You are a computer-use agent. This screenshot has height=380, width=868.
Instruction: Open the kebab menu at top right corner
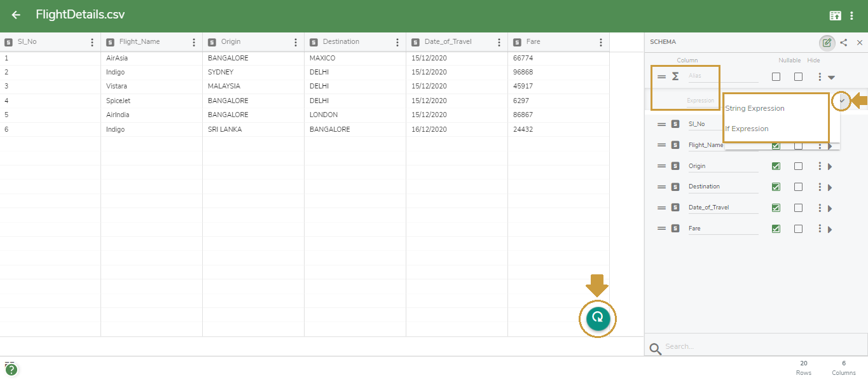click(x=852, y=14)
